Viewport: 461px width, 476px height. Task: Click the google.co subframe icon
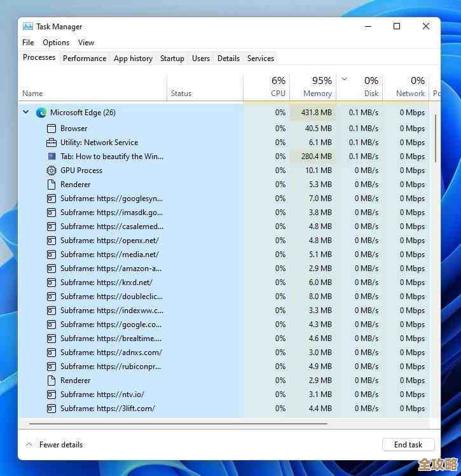[x=52, y=325]
